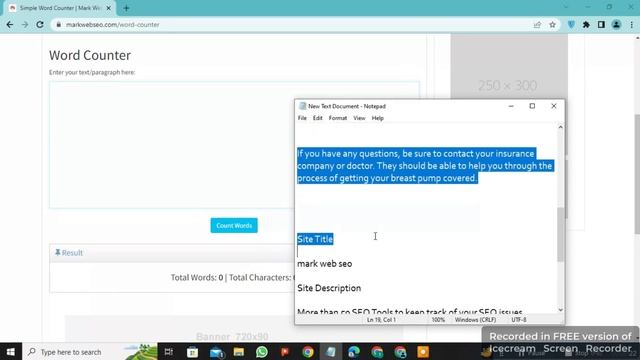Open the shield extension icon
640x360 pixels.
coord(571,24)
